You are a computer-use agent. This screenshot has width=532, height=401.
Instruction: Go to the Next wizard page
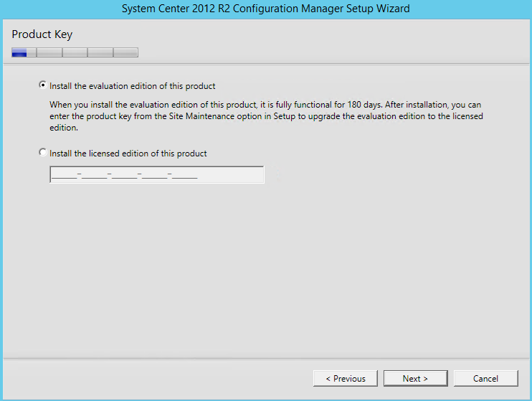pos(415,378)
